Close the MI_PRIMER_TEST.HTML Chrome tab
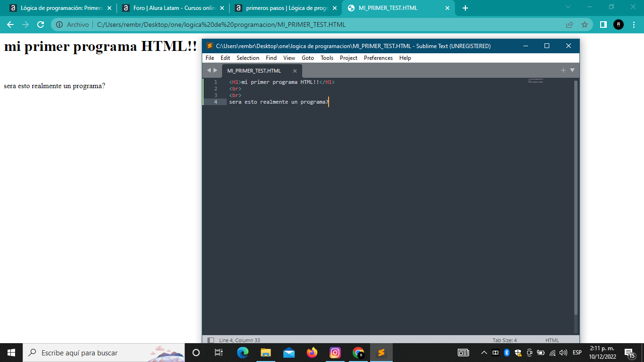The image size is (644, 362). pyautogui.click(x=447, y=8)
